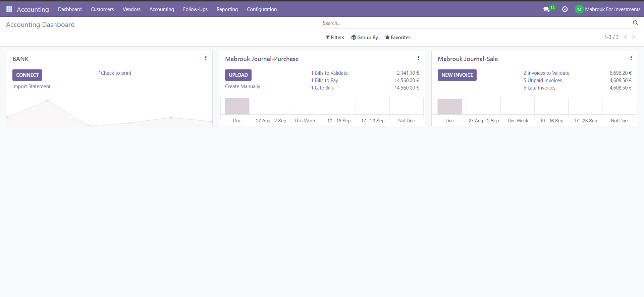Click '10 - 16 Sep' label in Purchase chart
The width and height of the screenshot is (644, 297).
click(339, 121)
